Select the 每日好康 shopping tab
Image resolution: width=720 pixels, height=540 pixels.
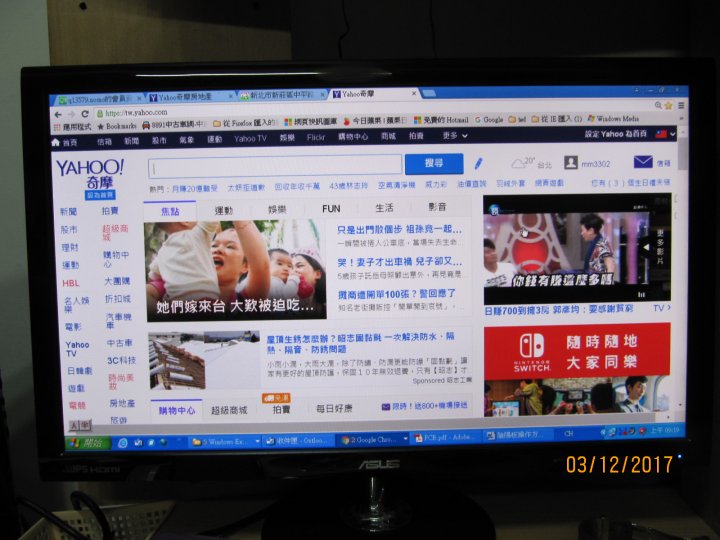pos(334,408)
